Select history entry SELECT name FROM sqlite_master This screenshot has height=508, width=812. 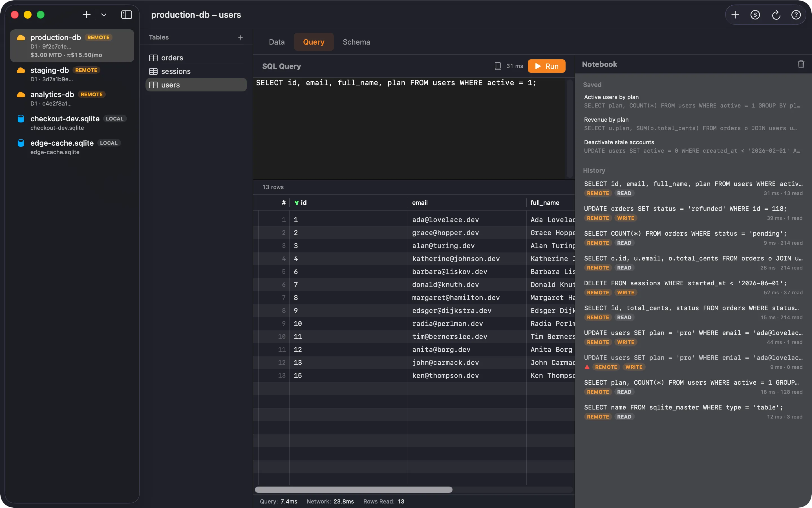coord(693,411)
